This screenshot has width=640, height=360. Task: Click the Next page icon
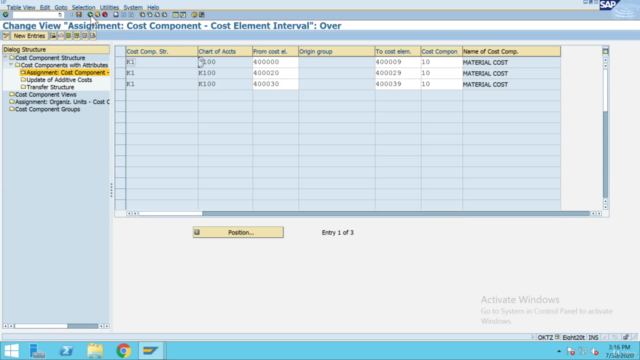point(157,15)
